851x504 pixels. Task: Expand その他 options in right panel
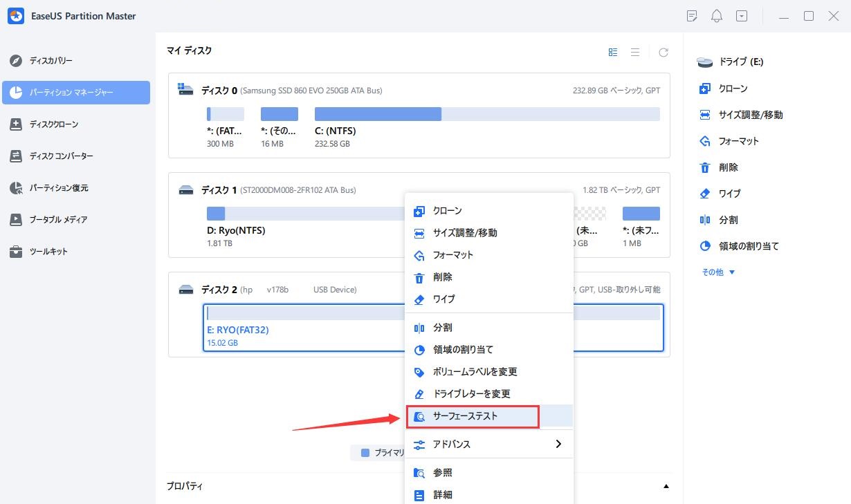(718, 272)
